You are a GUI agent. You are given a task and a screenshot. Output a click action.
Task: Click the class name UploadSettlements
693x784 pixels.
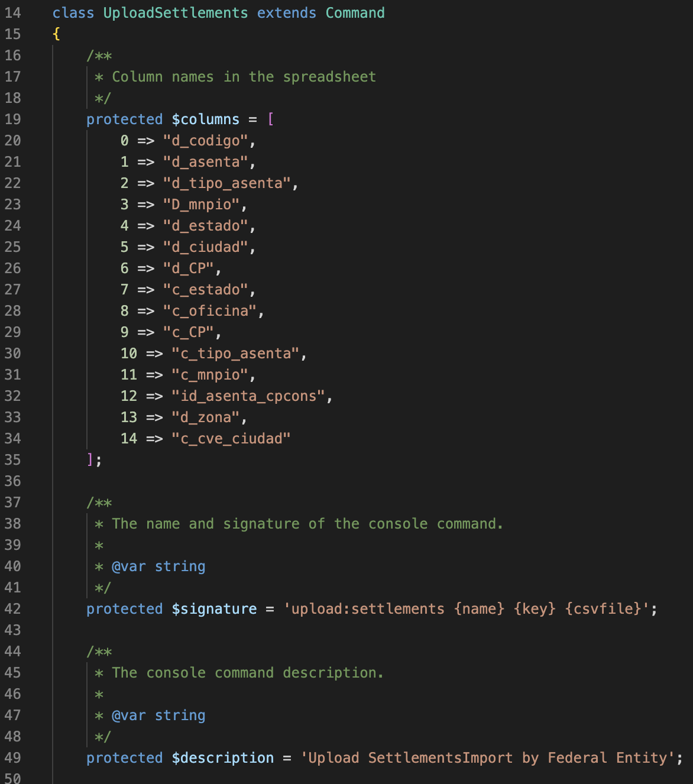pyautogui.click(x=174, y=12)
